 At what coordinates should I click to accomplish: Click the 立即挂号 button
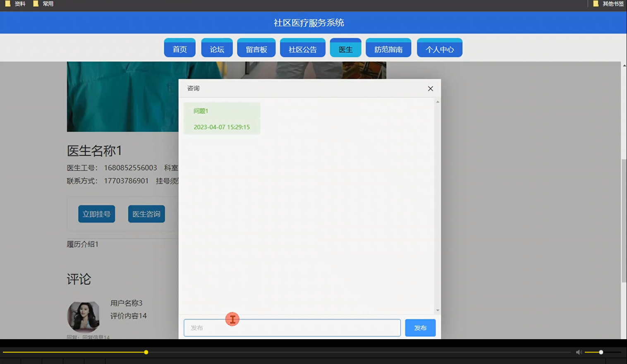(96, 214)
